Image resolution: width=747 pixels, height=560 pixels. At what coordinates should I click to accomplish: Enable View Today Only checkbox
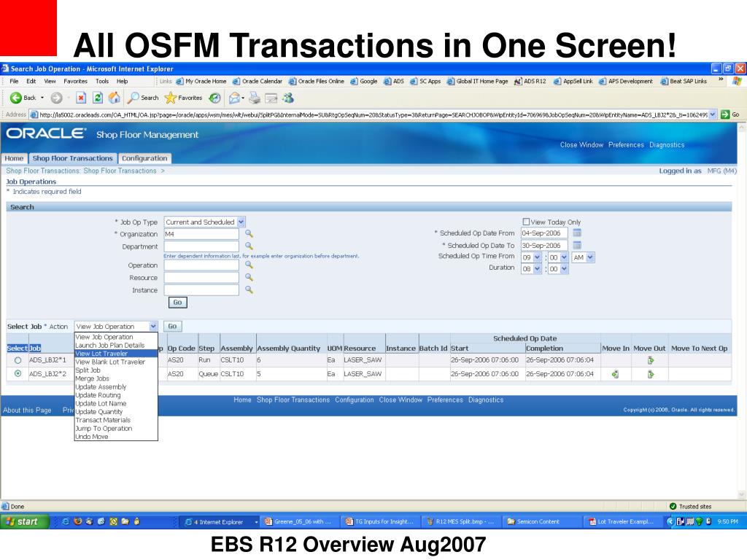(x=526, y=222)
